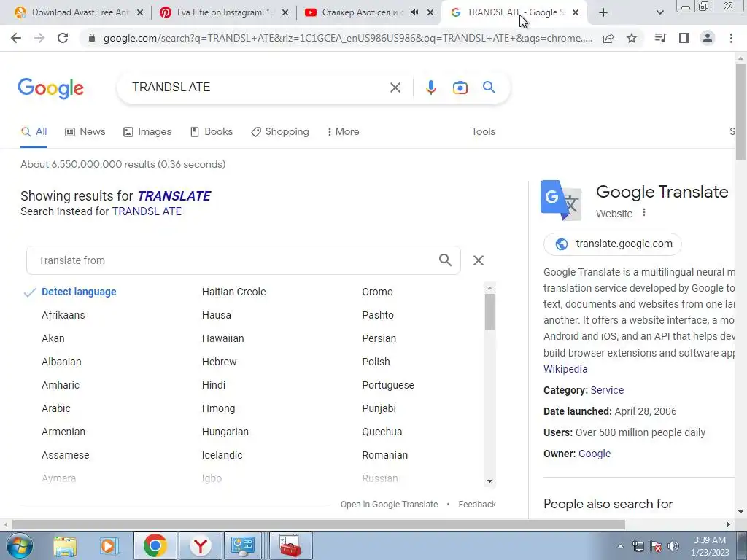This screenshot has height=560, width=747.
Task: Open the Windows Start button
Action: [19, 545]
